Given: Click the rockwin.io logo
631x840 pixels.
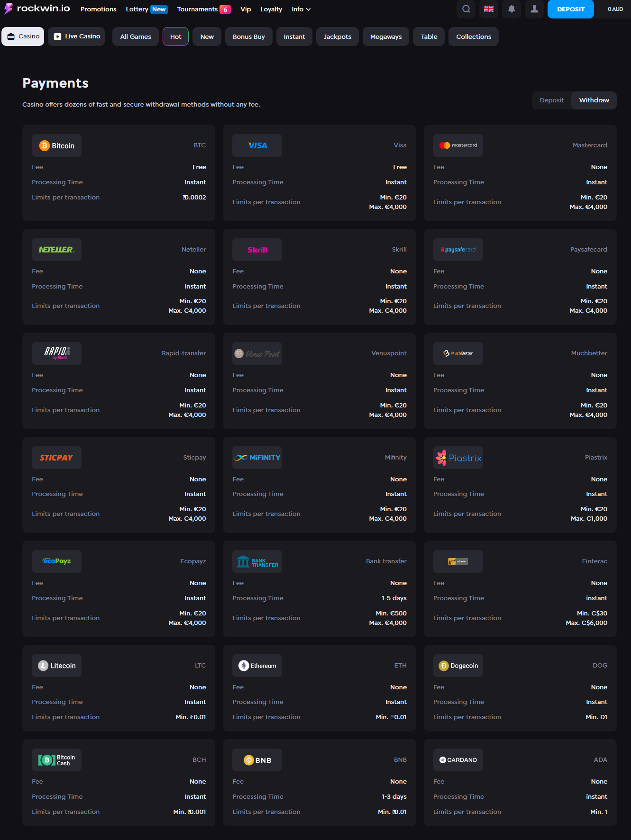Looking at the screenshot, I should point(37,9).
